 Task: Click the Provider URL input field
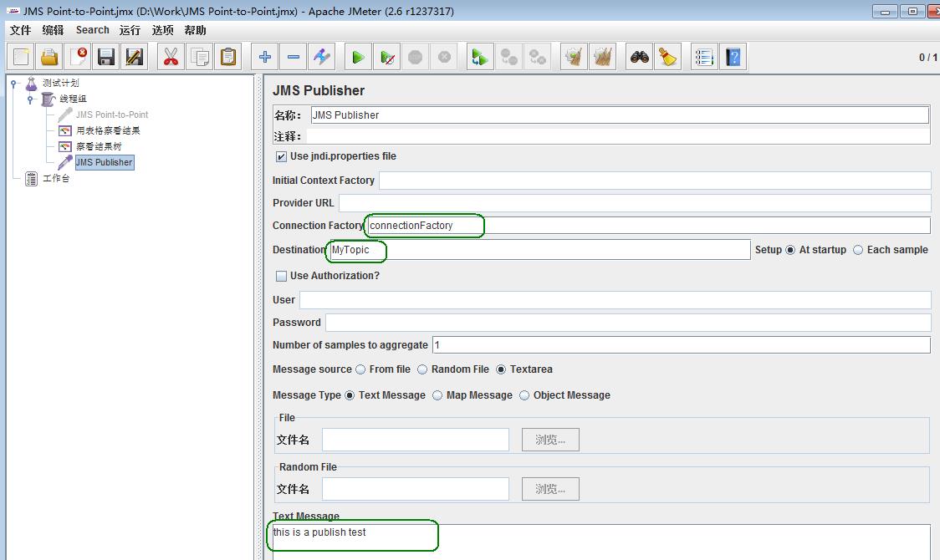click(634, 203)
